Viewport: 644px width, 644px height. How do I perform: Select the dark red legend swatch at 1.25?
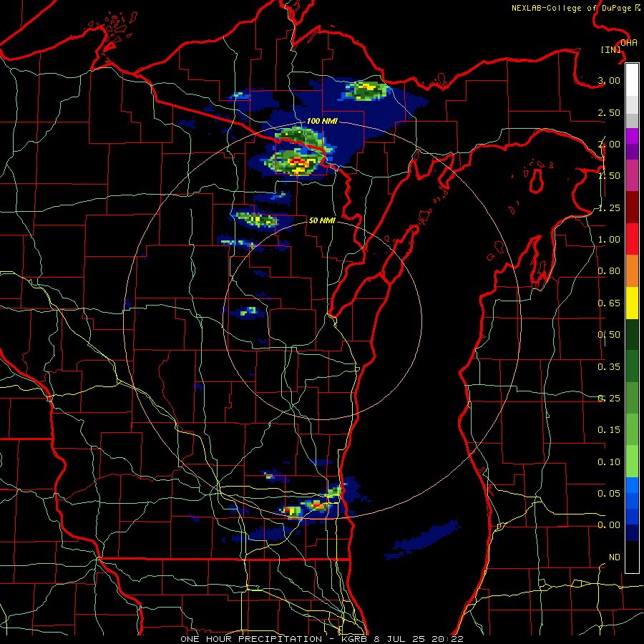coord(632,208)
